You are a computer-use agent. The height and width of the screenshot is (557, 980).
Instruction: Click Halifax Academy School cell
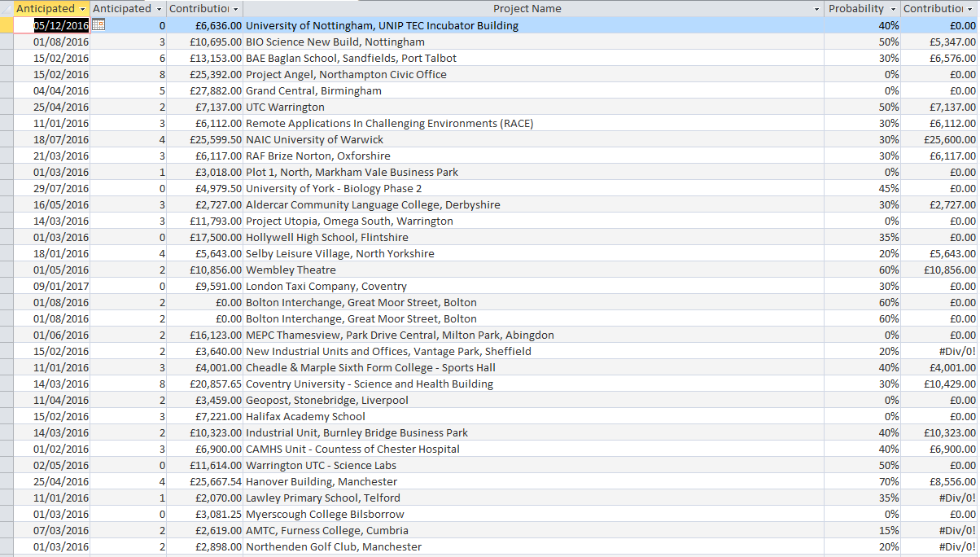coord(305,416)
